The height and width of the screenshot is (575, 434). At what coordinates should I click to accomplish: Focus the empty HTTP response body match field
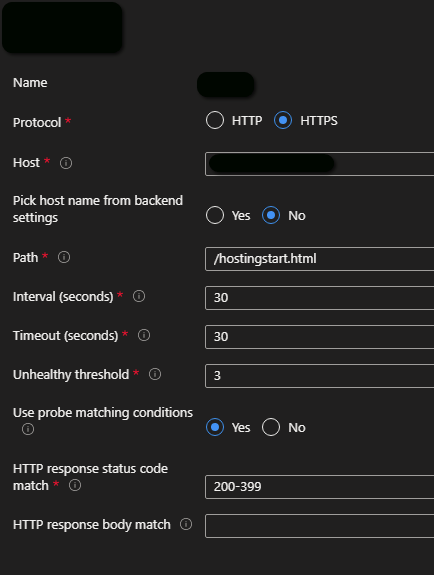[x=320, y=526]
